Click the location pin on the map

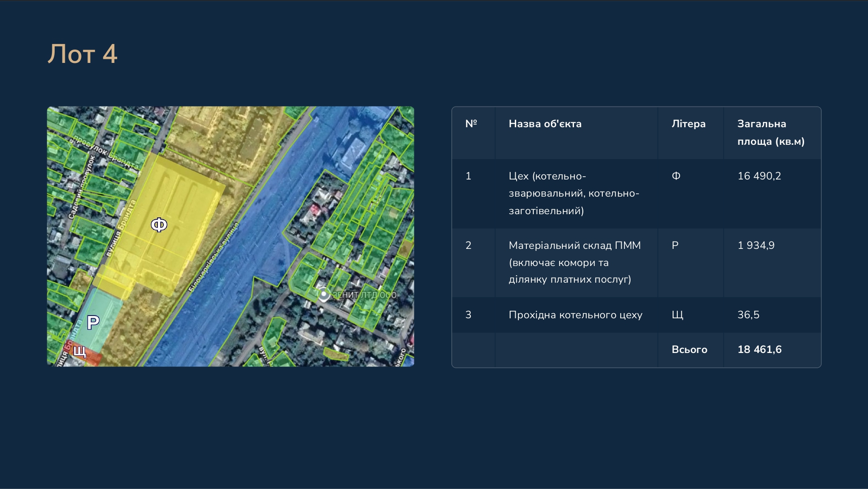(324, 294)
